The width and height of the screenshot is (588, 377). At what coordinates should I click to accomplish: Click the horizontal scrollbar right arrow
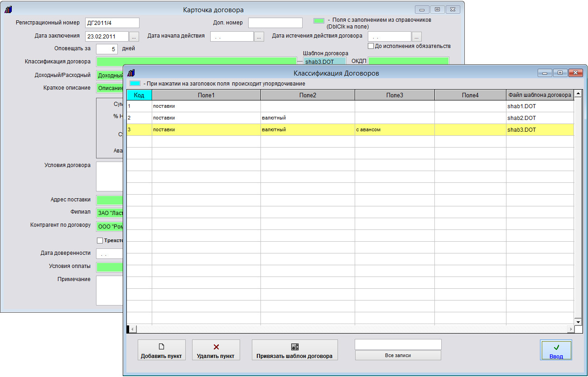click(570, 329)
